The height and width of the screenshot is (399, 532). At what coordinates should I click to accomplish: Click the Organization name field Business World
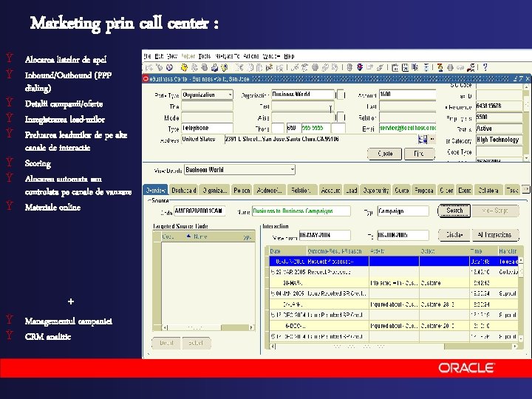click(303, 95)
